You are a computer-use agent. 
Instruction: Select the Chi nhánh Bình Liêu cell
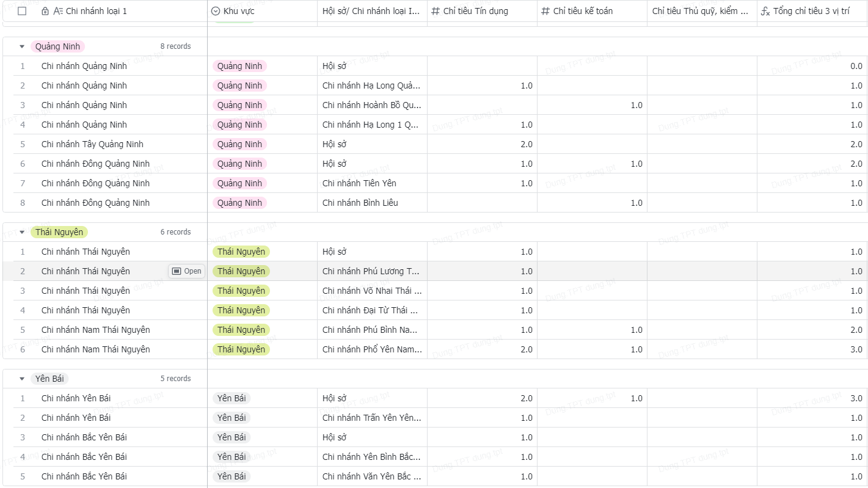point(360,203)
